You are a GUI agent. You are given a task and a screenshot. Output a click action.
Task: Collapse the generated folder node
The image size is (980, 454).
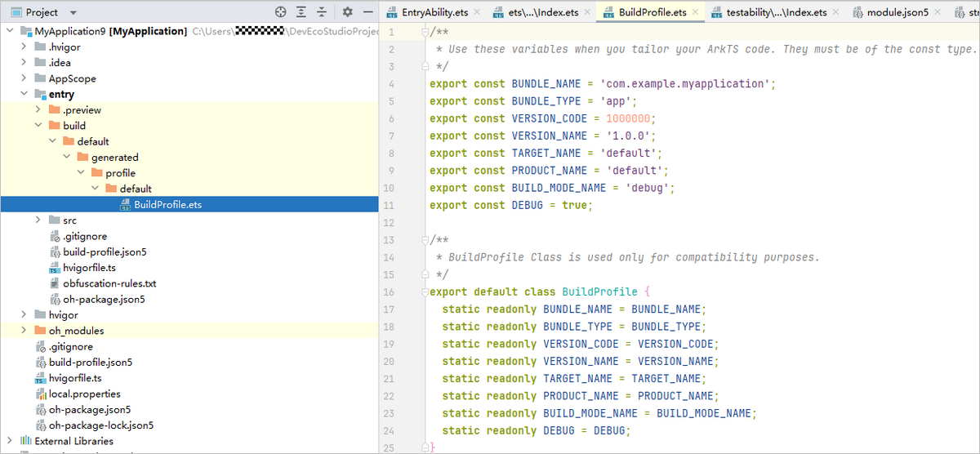point(67,158)
